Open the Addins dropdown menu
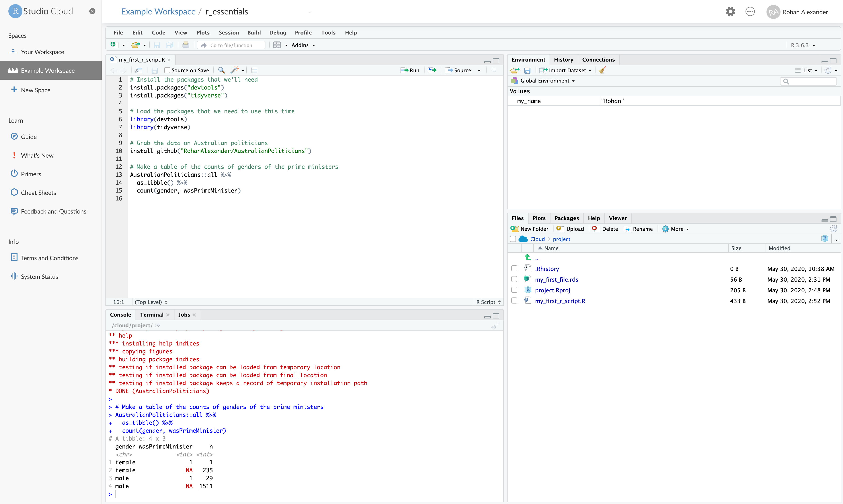843x504 pixels. 303,45
